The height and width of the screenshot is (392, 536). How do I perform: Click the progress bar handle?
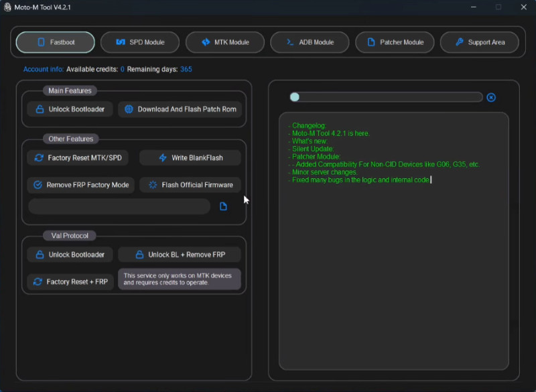[295, 97]
